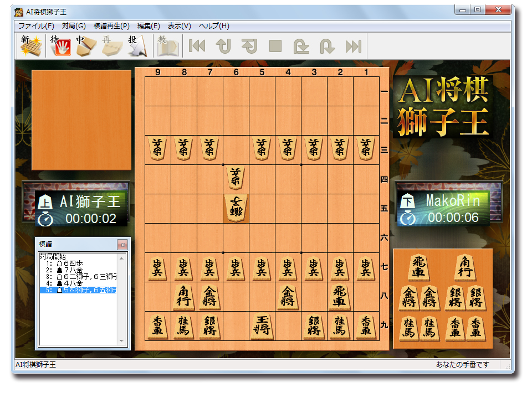
Task: Click the opponent pawn on square 9三
Action: click(x=157, y=148)
